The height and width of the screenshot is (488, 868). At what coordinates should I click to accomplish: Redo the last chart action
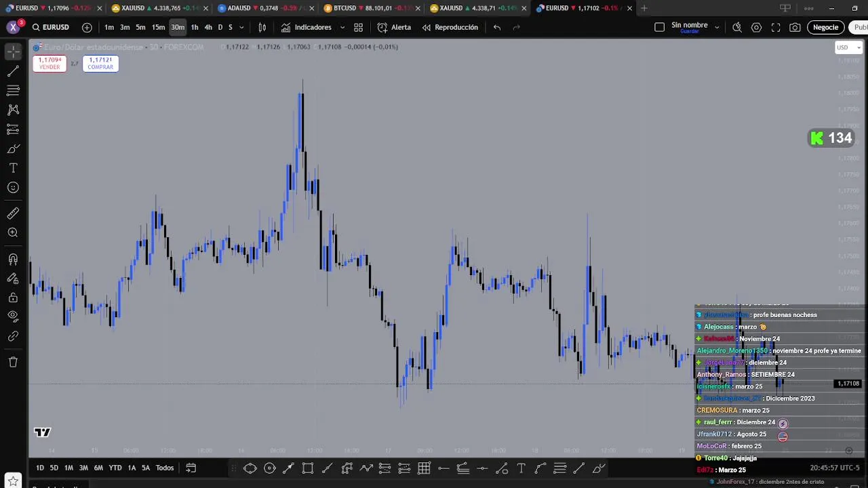(x=516, y=27)
